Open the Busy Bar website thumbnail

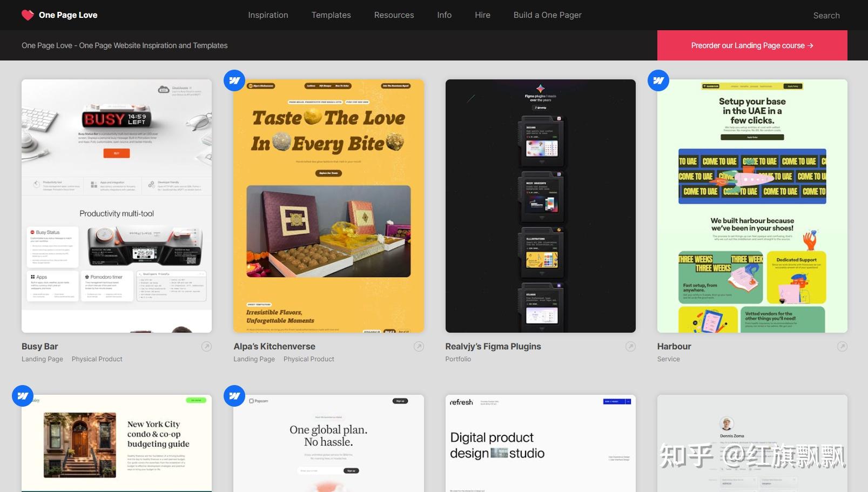click(x=117, y=206)
